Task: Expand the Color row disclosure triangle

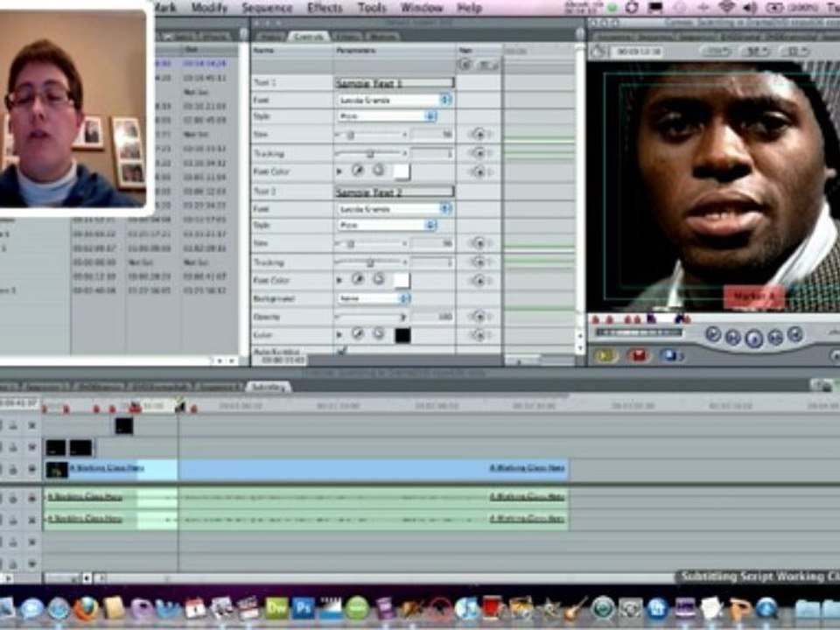Action: pos(339,335)
